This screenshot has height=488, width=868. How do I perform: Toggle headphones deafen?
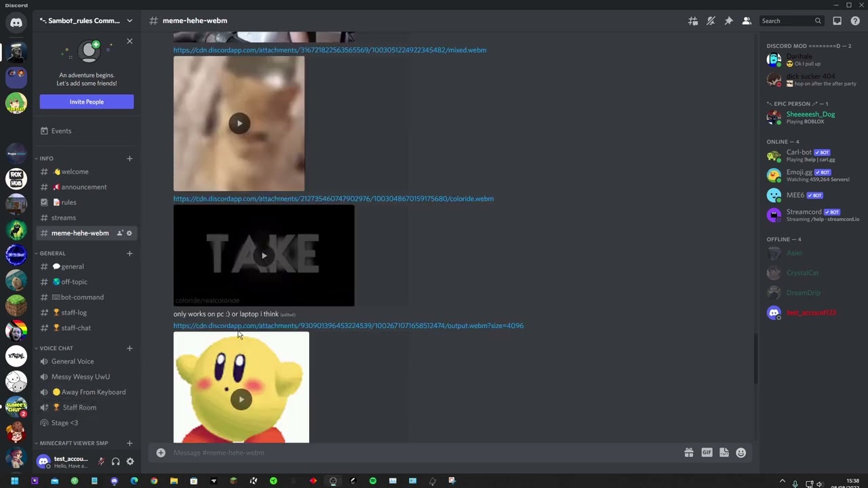click(115, 462)
